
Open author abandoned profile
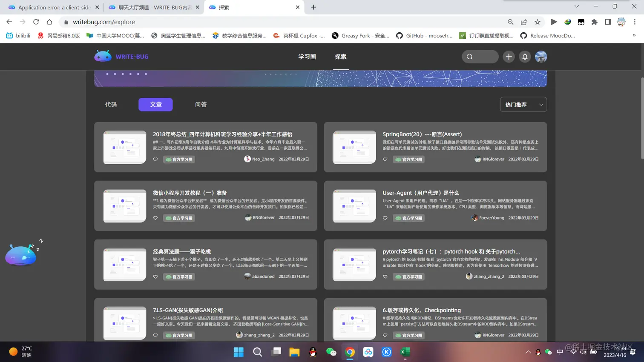(259, 276)
